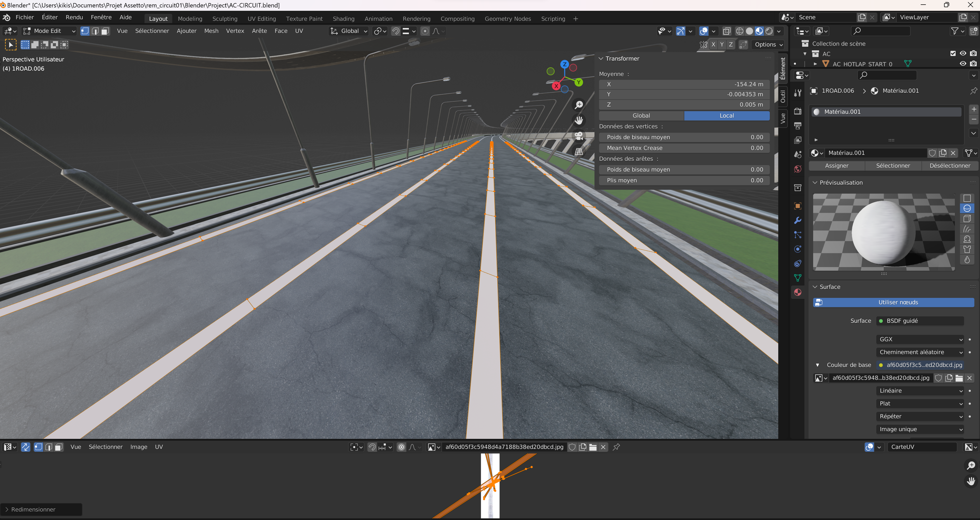Click the viewport pan hand icon

pyautogui.click(x=579, y=120)
